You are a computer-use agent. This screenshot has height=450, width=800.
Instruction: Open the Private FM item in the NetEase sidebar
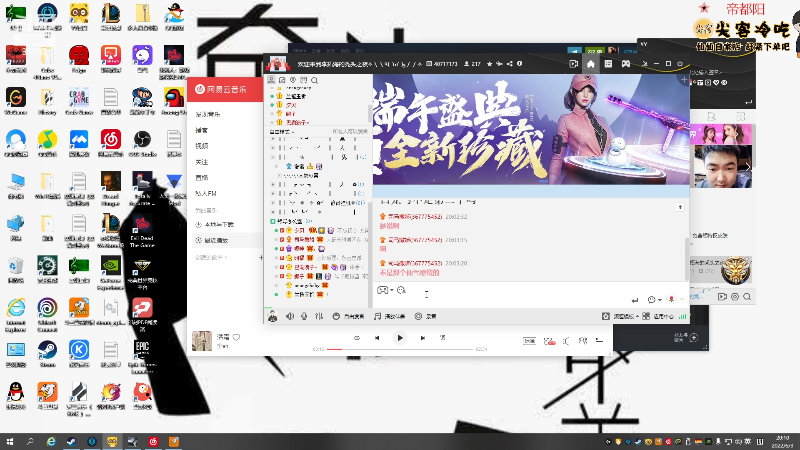206,193
